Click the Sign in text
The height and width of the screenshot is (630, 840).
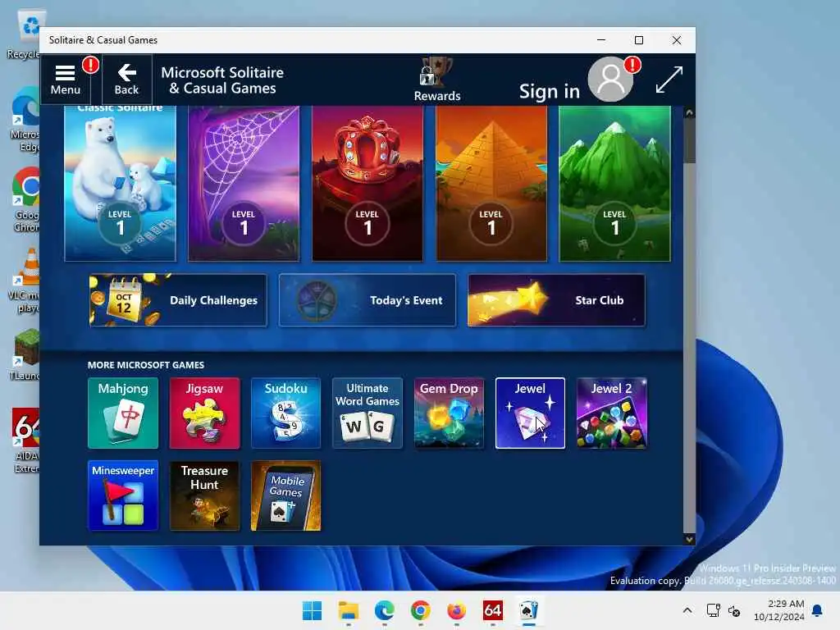click(549, 91)
